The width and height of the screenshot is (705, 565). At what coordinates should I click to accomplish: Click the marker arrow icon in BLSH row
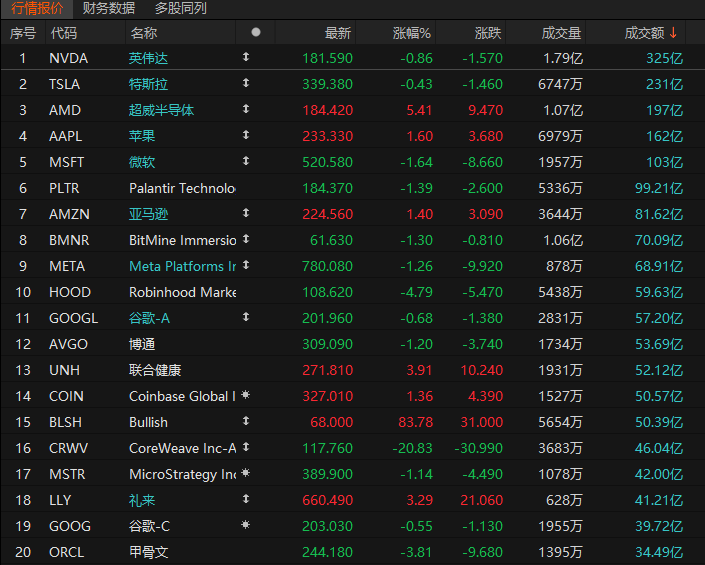coord(246,421)
